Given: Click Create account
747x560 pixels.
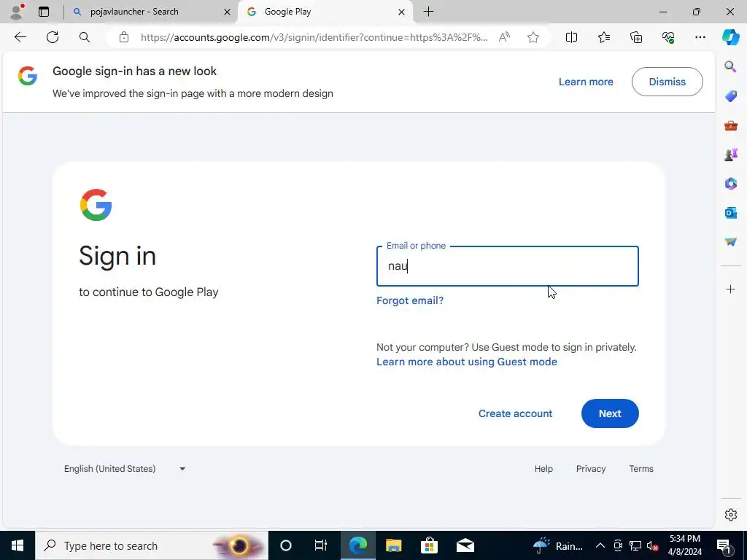Looking at the screenshot, I should click(x=515, y=413).
